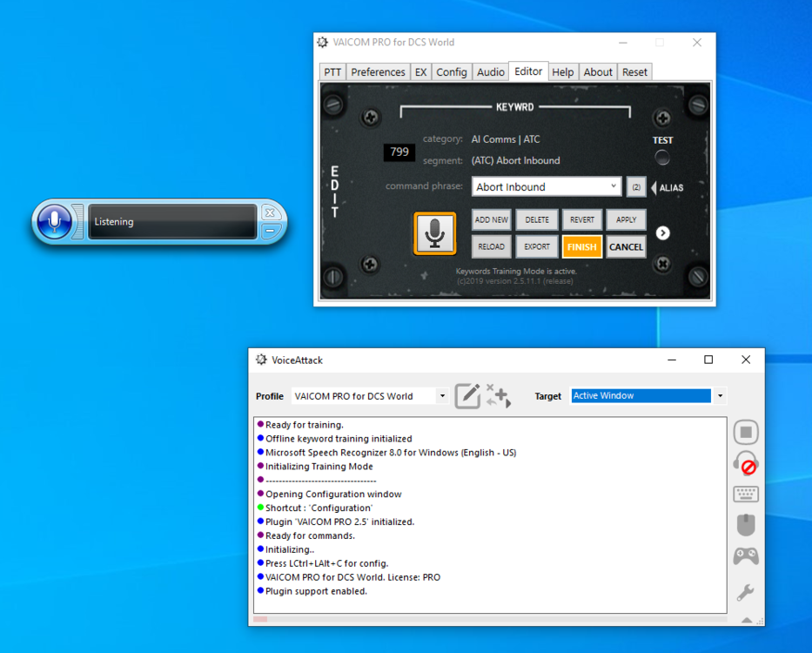Switch to the Audio tab

[x=490, y=72]
